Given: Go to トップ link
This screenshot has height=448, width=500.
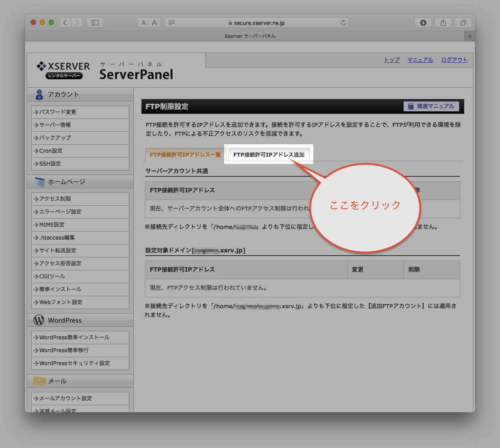Looking at the screenshot, I should coord(392,60).
